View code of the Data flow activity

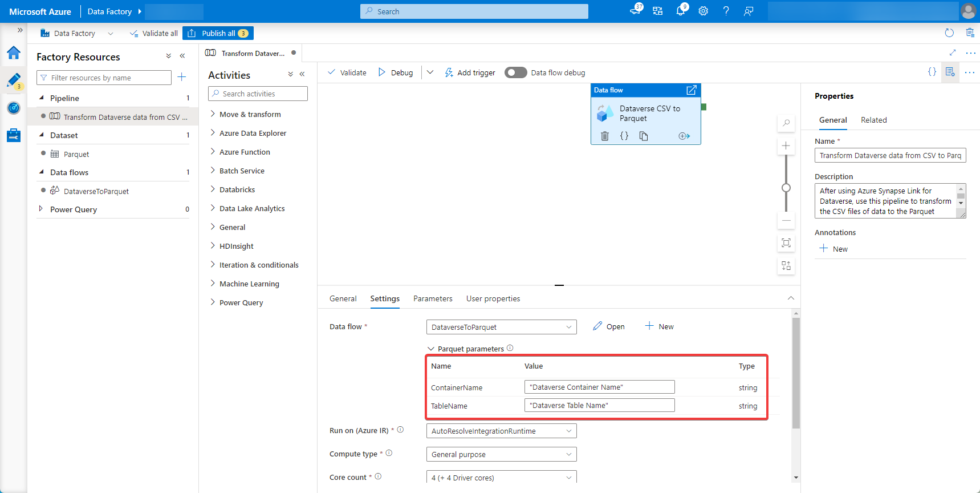(624, 136)
